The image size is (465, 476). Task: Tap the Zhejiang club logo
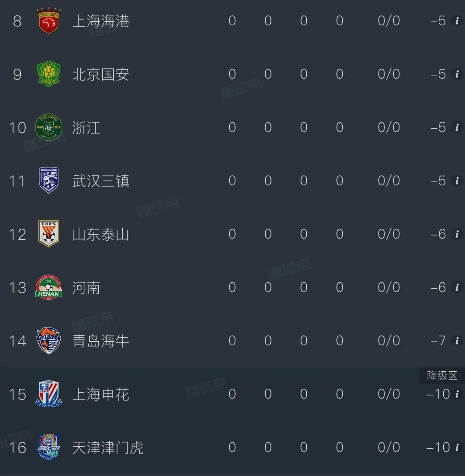pos(49,128)
